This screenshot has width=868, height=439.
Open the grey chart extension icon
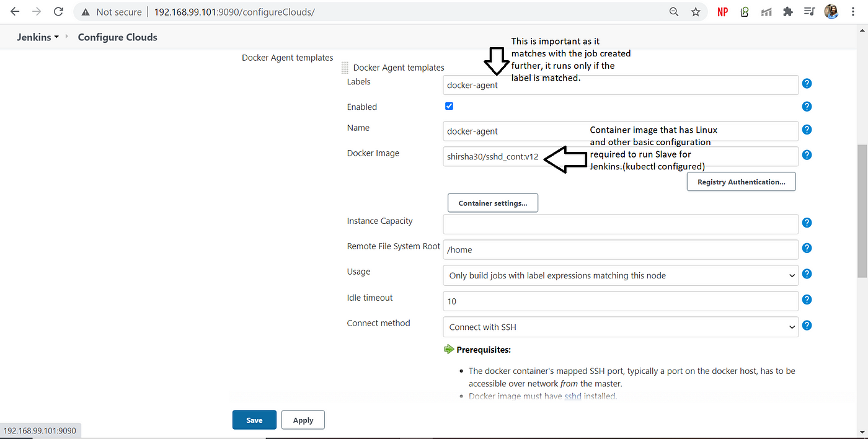[x=766, y=12]
